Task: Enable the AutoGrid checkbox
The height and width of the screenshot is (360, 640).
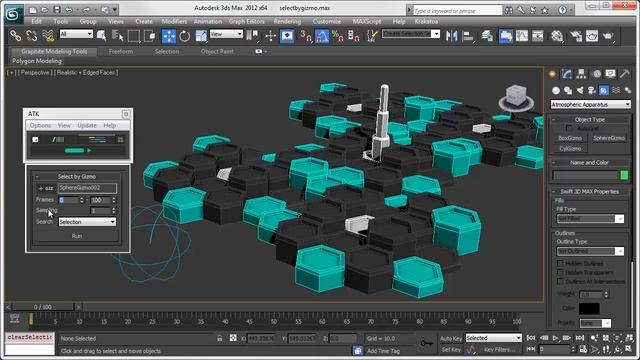Action: pyautogui.click(x=569, y=128)
